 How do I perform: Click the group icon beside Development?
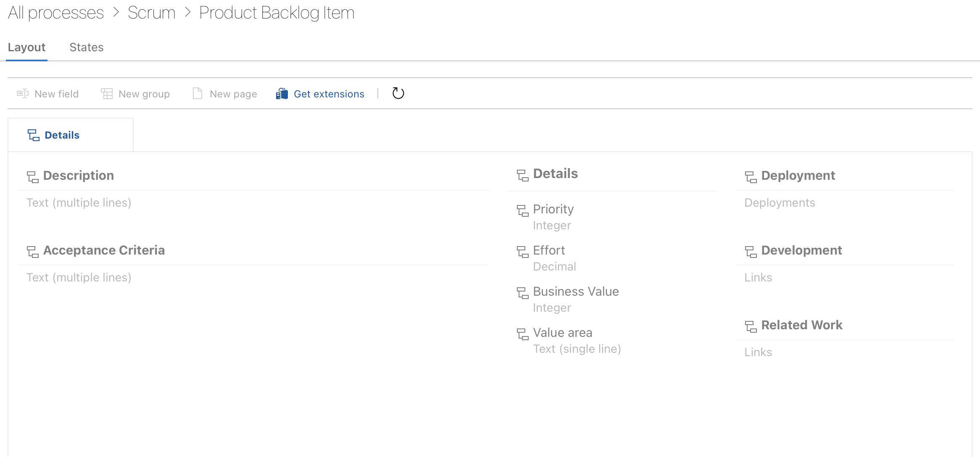pos(751,252)
